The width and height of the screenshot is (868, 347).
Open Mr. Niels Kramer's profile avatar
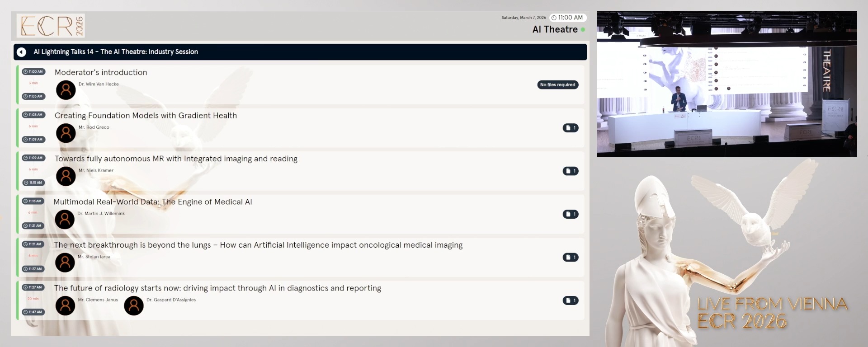(66, 177)
